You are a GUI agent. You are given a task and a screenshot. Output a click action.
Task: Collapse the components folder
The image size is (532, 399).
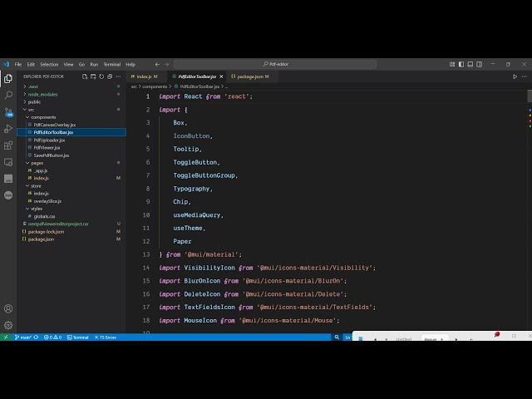pyautogui.click(x=72, y=117)
